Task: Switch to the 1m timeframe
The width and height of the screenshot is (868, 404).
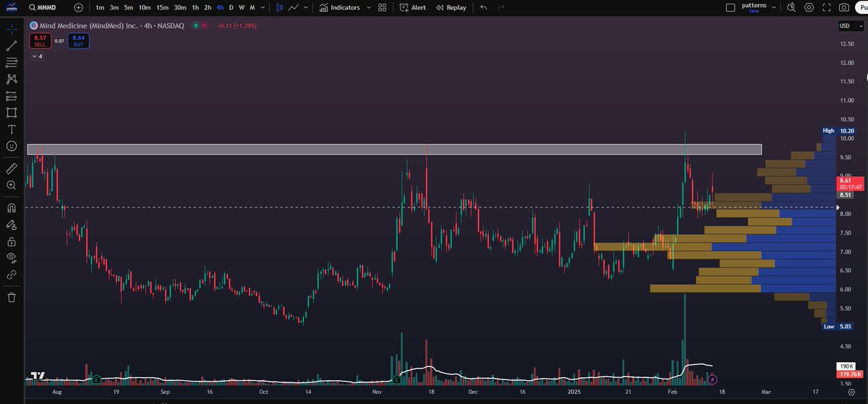Action: (100, 7)
